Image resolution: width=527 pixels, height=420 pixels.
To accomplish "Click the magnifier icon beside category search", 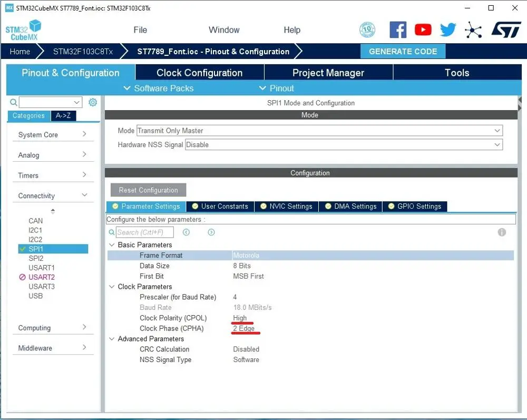I will click(14, 102).
